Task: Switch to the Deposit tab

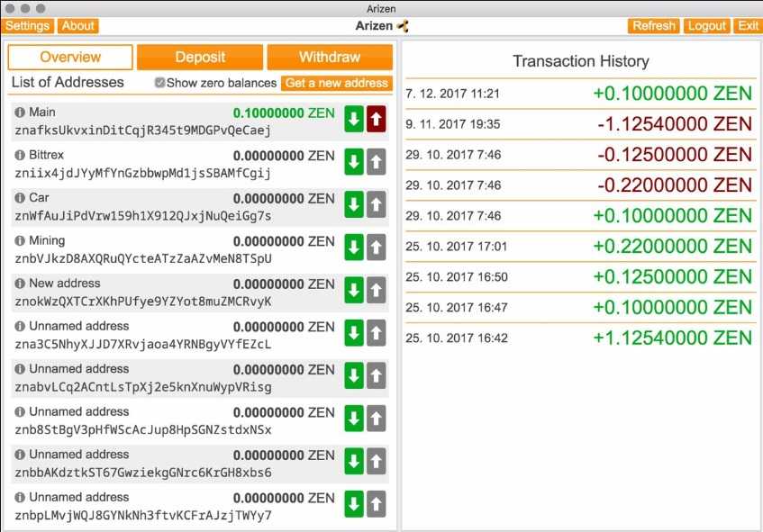Action: pos(199,57)
